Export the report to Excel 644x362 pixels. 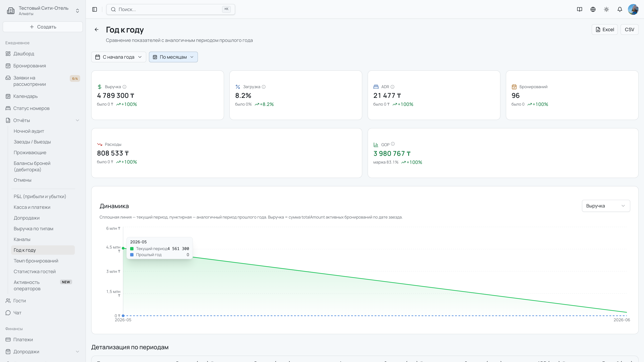coord(604,29)
